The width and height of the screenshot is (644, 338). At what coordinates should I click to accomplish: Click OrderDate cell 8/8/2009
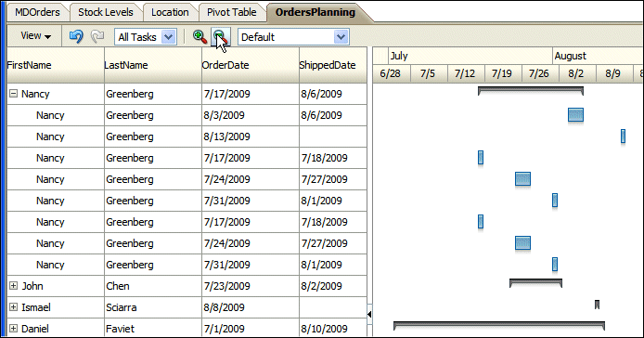pyautogui.click(x=251, y=307)
